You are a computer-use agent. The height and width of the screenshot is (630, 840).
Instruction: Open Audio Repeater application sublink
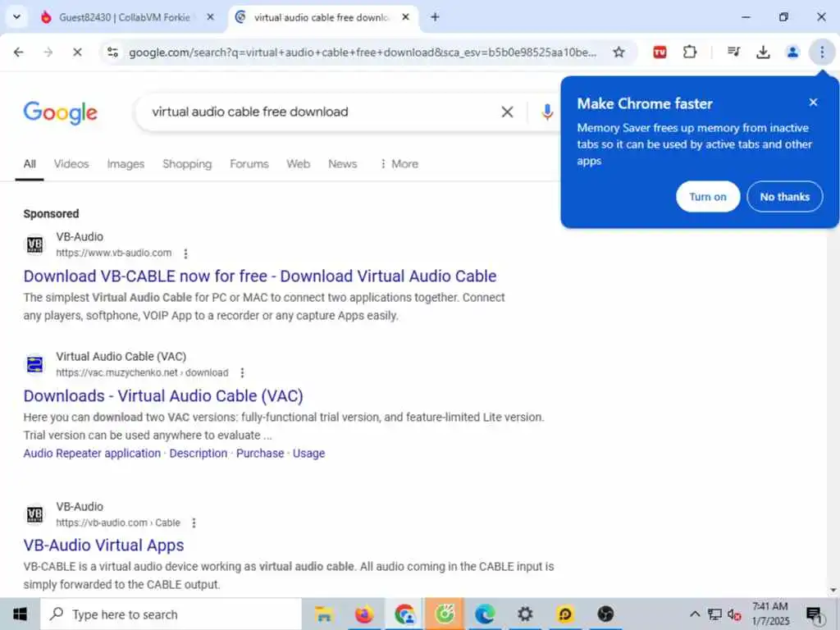92,453
